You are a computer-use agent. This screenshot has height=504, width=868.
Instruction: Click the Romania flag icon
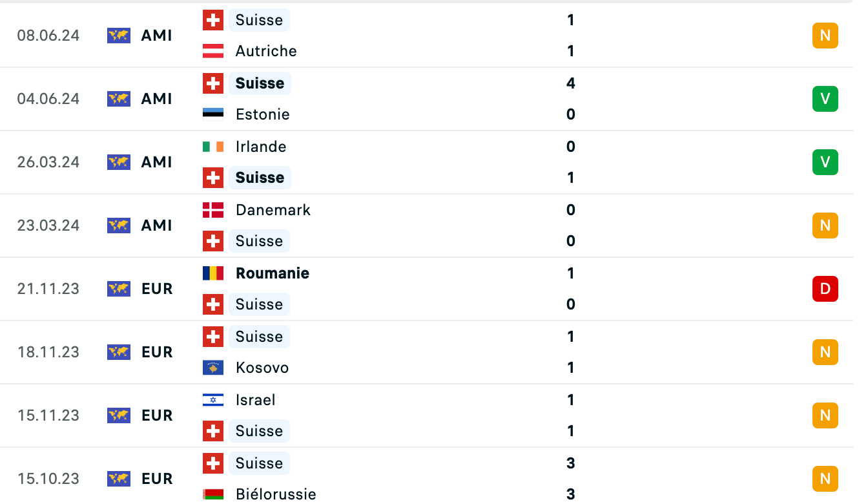click(x=213, y=273)
